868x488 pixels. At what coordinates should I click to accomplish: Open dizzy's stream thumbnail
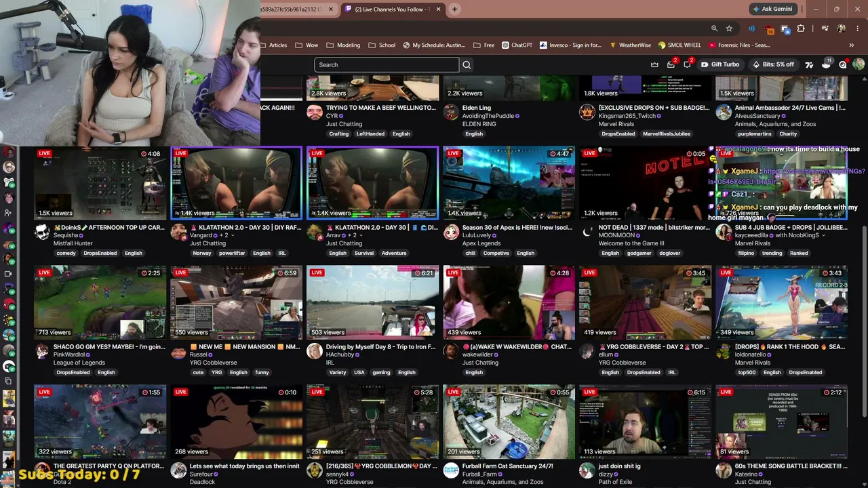tap(645, 422)
